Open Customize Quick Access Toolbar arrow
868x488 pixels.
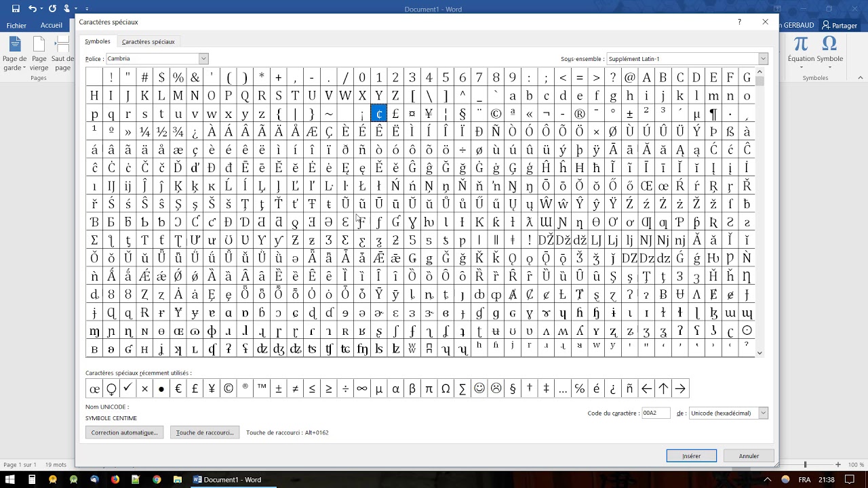click(x=87, y=9)
